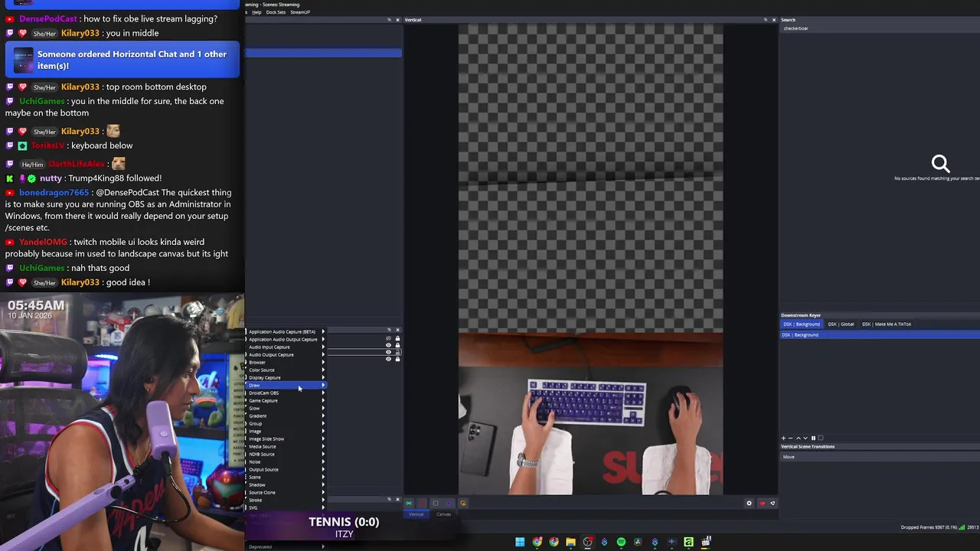Choose Browser source from add menu
The width and height of the screenshot is (980, 551).
[x=285, y=362]
